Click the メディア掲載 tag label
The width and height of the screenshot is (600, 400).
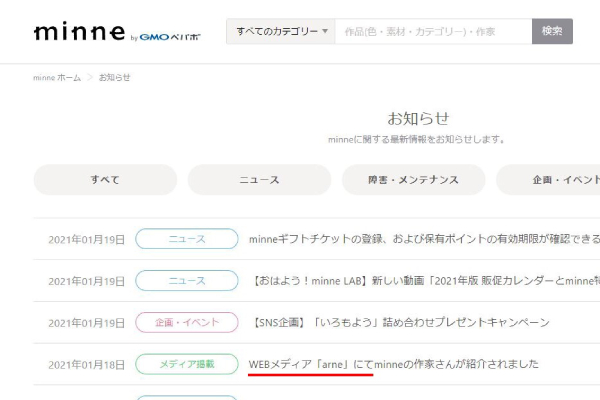(187, 364)
